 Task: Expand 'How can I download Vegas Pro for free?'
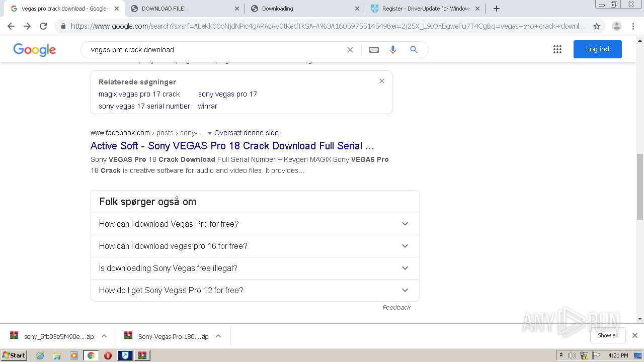[x=255, y=224]
